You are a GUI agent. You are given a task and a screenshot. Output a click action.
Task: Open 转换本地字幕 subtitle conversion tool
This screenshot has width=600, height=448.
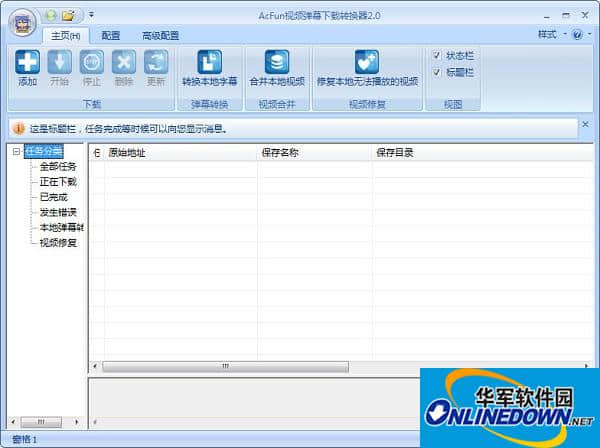[x=209, y=68]
